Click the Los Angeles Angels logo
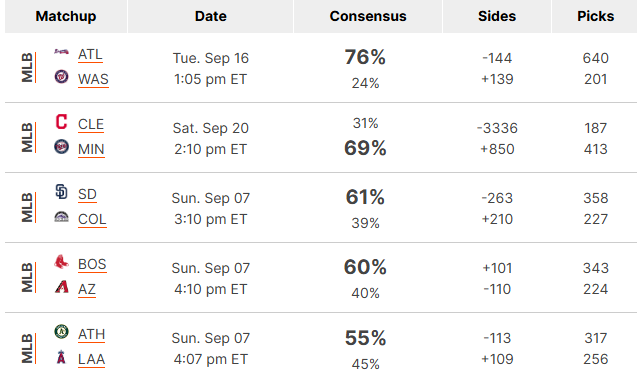The height and width of the screenshot is (387, 637). point(61,357)
